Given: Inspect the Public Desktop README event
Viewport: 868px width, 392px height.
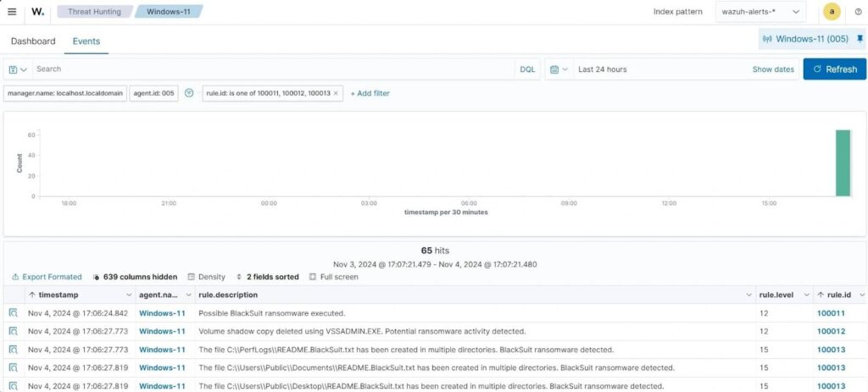Looking at the screenshot, I should point(14,386).
